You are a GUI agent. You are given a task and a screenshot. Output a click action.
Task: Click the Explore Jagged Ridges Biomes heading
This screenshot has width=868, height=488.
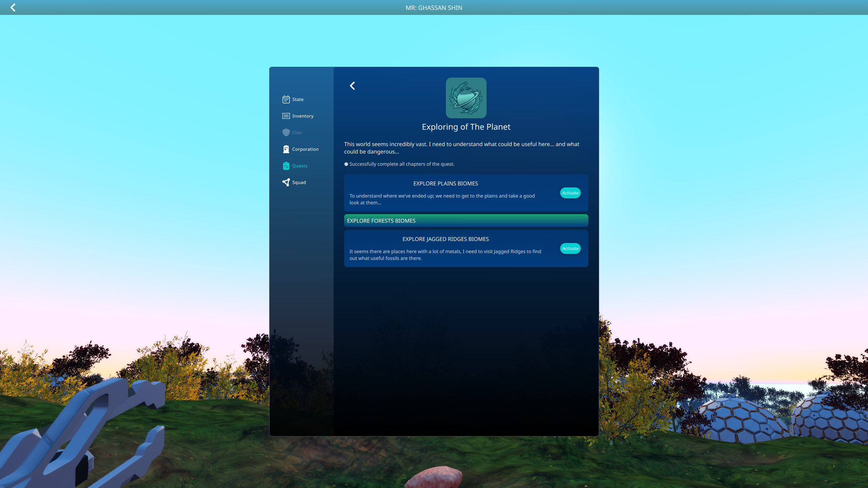(446, 239)
